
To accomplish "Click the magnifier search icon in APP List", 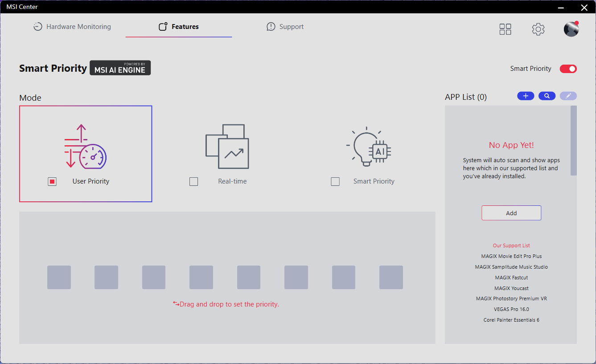I will point(547,96).
